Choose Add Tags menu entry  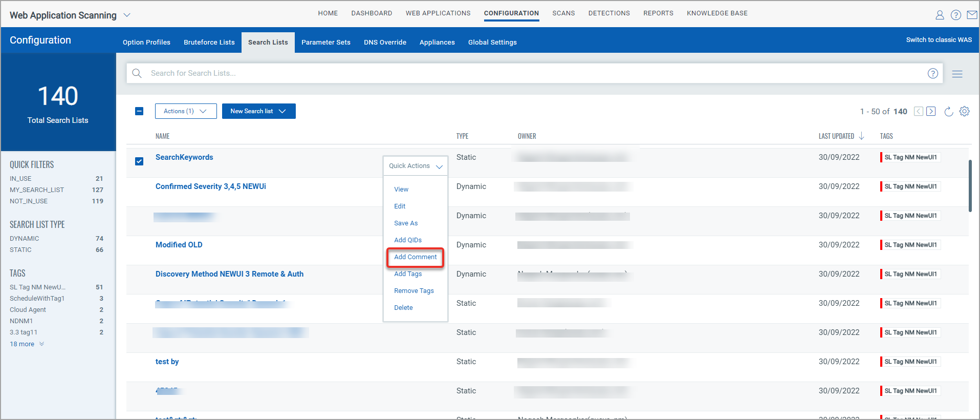[408, 274]
